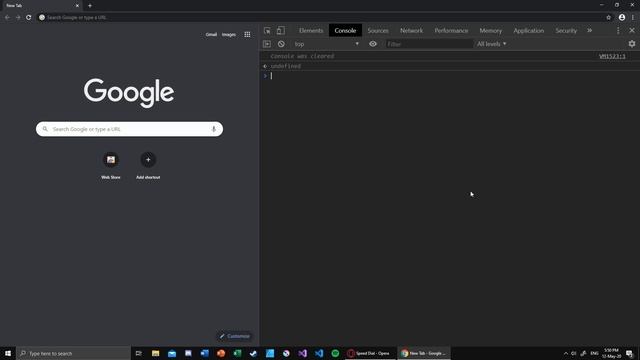The height and width of the screenshot is (360, 640).
Task: Open the Gmail link
Action: click(211, 35)
